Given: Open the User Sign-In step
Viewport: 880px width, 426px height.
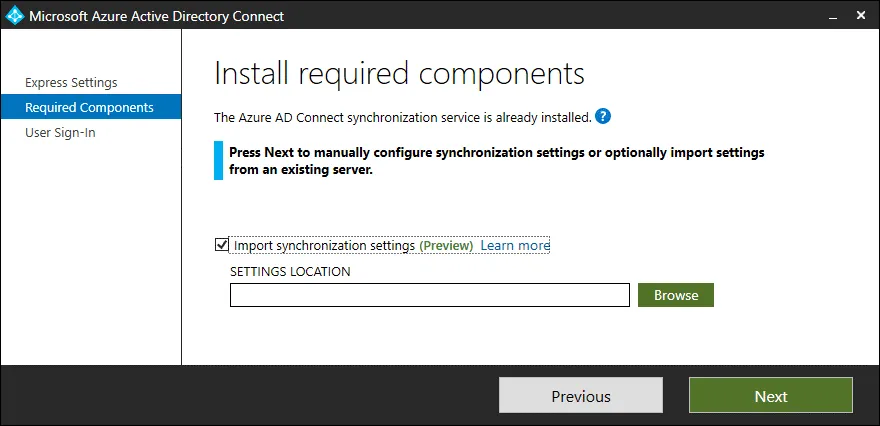Looking at the screenshot, I should (x=60, y=132).
